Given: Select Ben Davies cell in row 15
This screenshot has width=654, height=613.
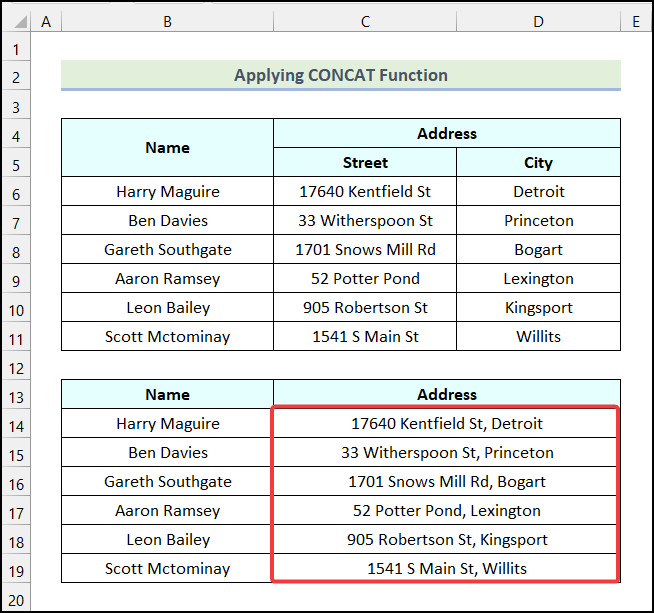Looking at the screenshot, I should [167, 452].
